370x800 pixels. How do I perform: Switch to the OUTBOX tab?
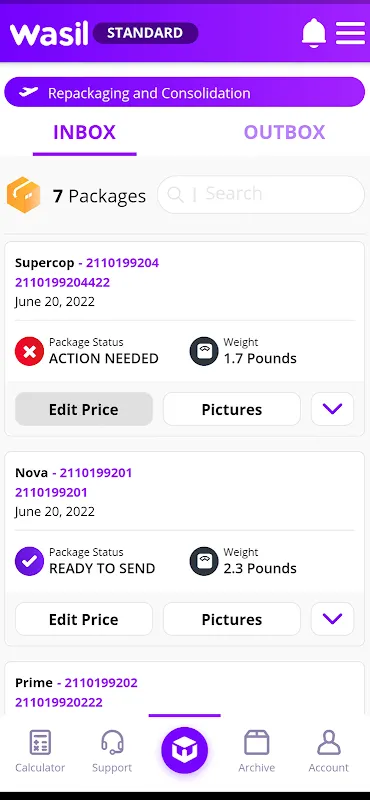[x=284, y=132]
